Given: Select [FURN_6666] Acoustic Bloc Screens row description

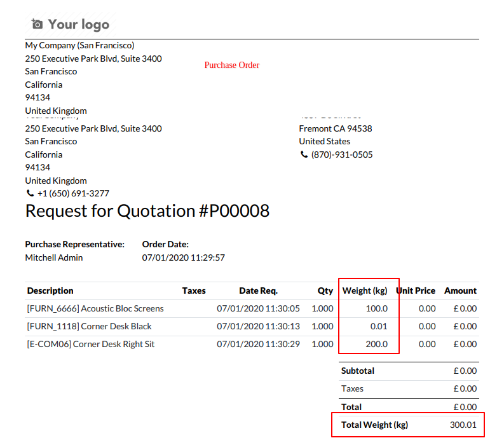Looking at the screenshot, I should click(x=95, y=309).
